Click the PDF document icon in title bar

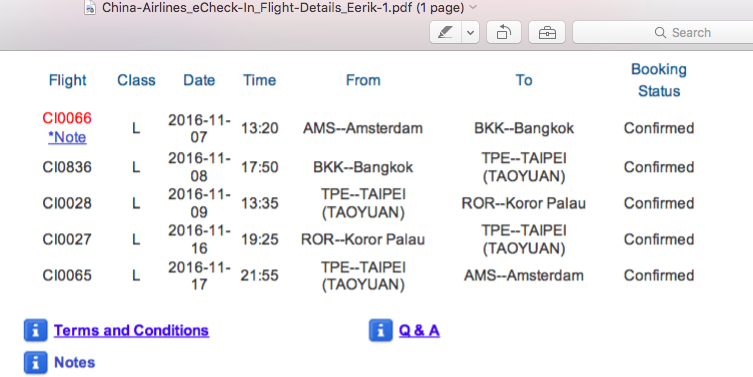(x=90, y=7)
